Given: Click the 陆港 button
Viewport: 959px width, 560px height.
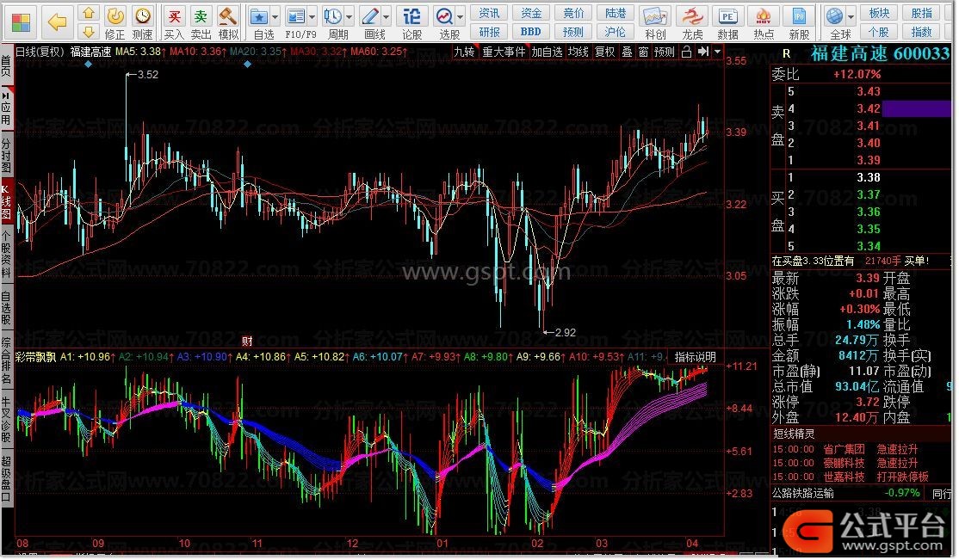Looking at the screenshot, I should pyautogui.click(x=616, y=14).
